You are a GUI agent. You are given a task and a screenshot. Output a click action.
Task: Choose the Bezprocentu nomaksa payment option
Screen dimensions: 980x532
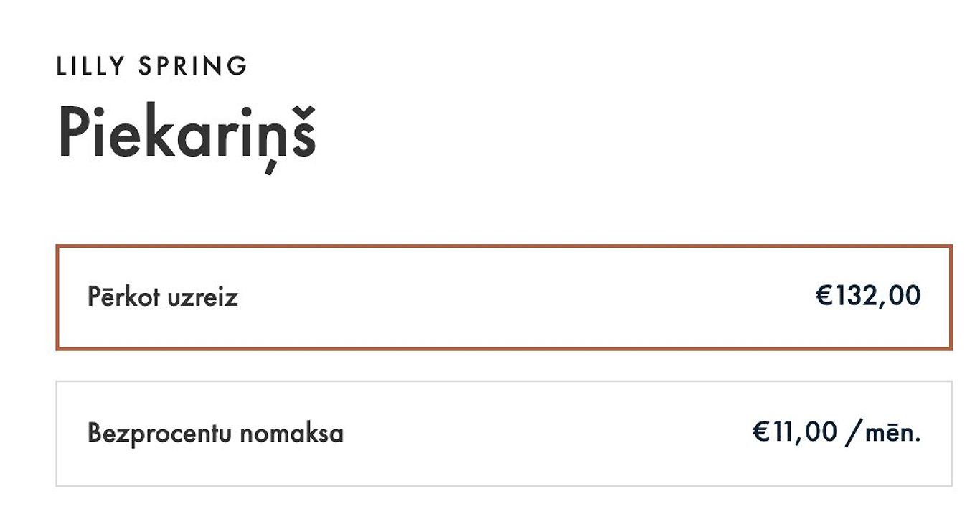pos(504,434)
